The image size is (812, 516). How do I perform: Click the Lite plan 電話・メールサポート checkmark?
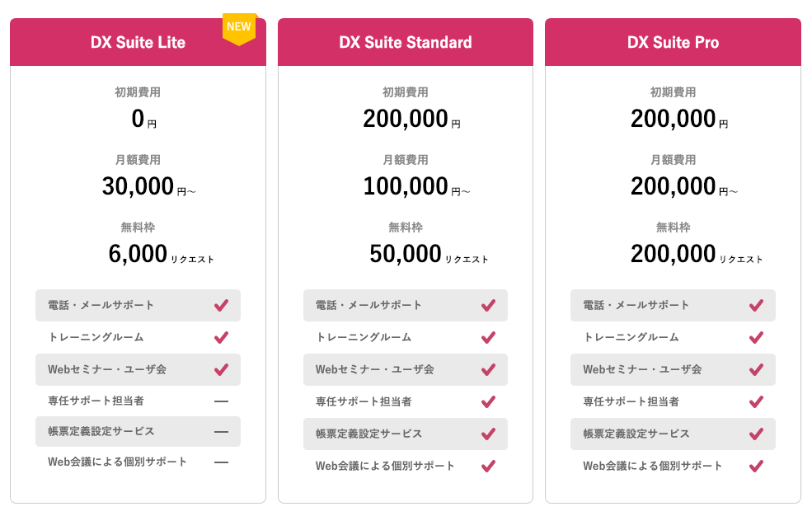pyautogui.click(x=221, y=305)
